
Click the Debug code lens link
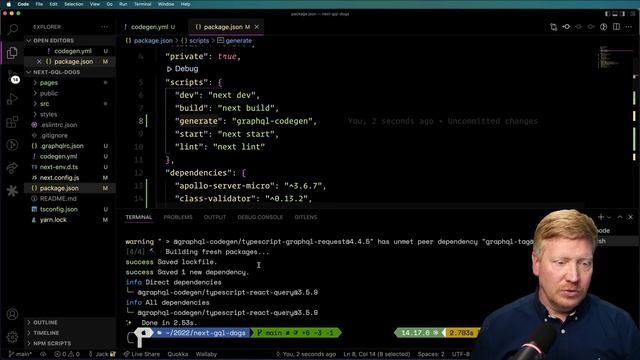182,69
